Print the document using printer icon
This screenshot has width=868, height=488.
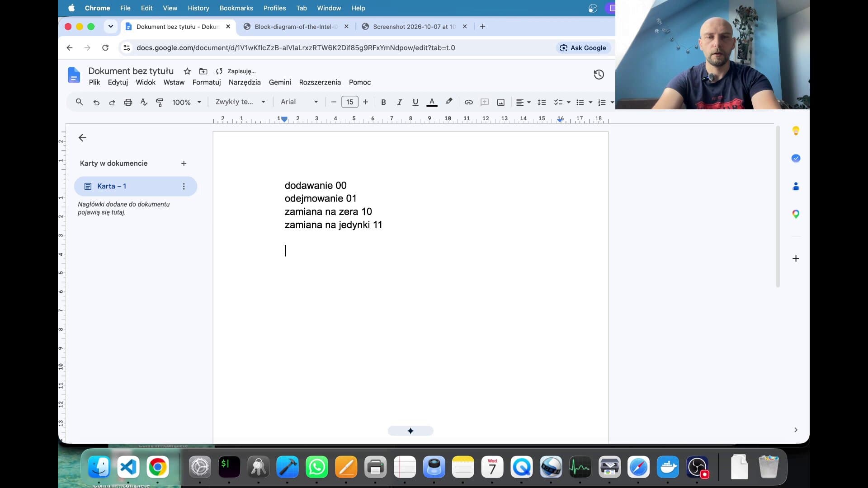[128, 102]
